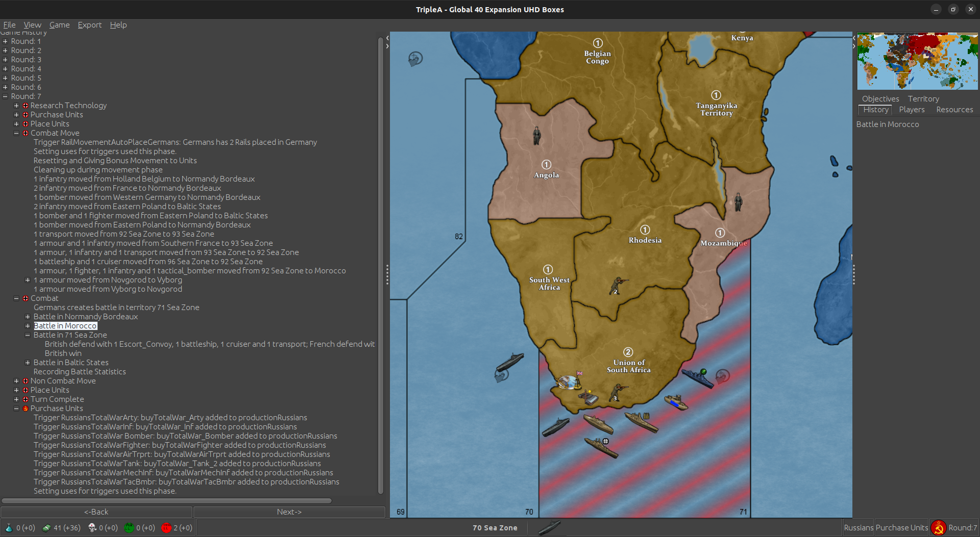This screenshot has width=980, height=537.
Task: Collapse the Combat Move step
Action: click(x=16, y=133)
